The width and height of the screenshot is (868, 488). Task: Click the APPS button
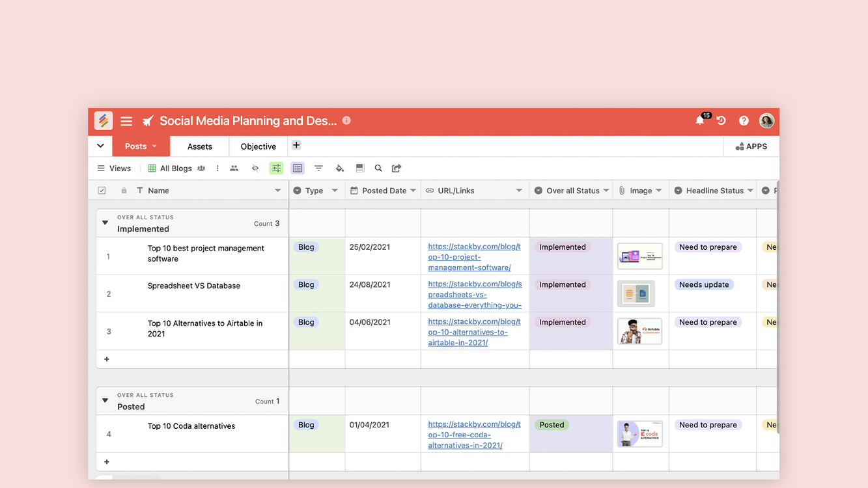751,146
